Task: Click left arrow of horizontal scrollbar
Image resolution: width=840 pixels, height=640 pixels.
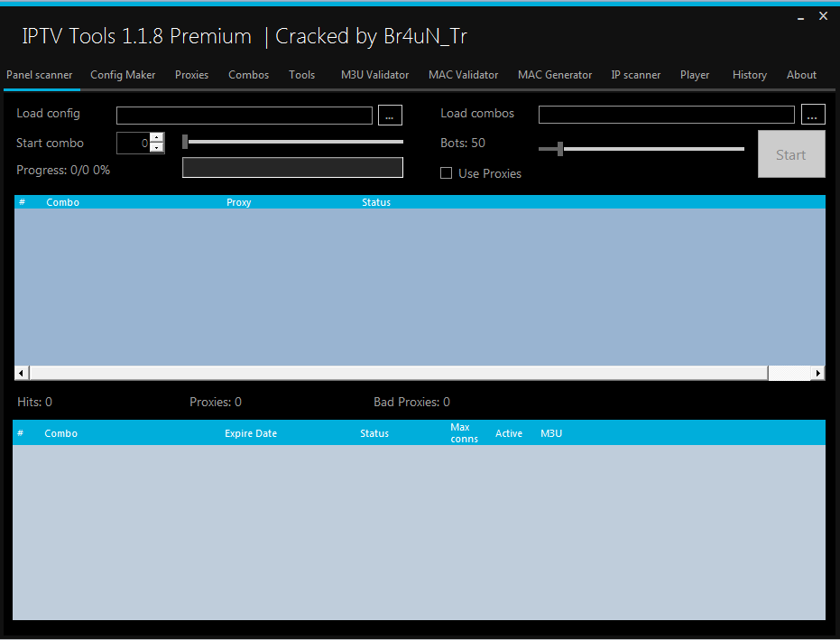Action: (x=22, y=373)
